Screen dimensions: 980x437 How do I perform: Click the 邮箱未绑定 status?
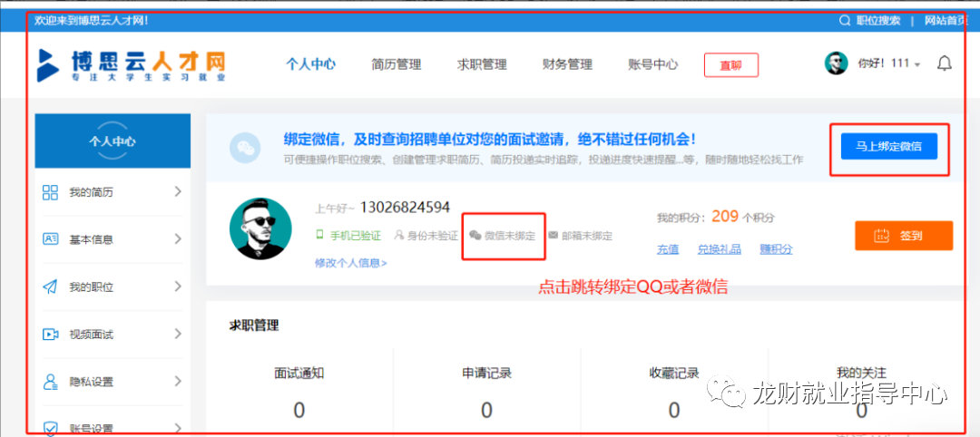[x=580, y=236]
